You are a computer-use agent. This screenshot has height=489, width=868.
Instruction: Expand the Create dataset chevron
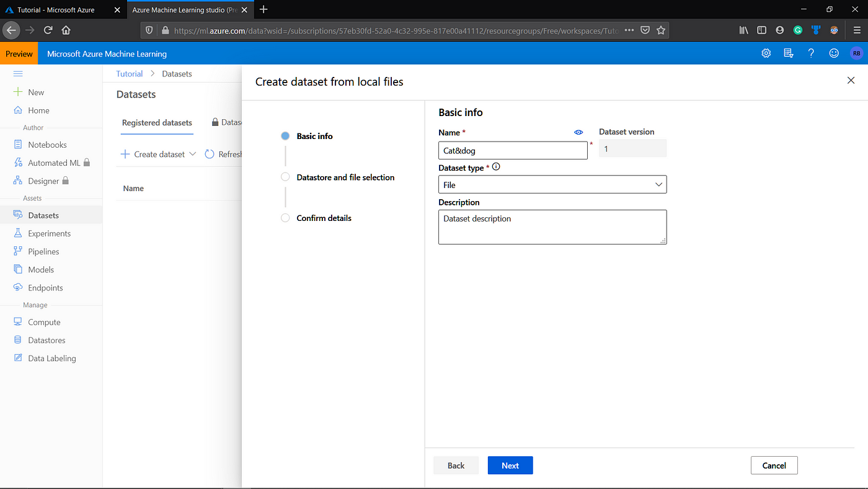click(192, 154)
